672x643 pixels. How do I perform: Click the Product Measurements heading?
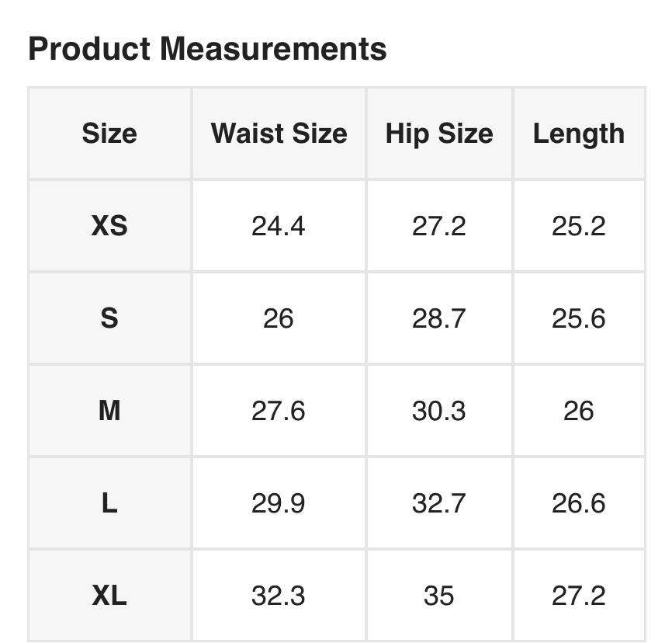(x=207, y=49)
